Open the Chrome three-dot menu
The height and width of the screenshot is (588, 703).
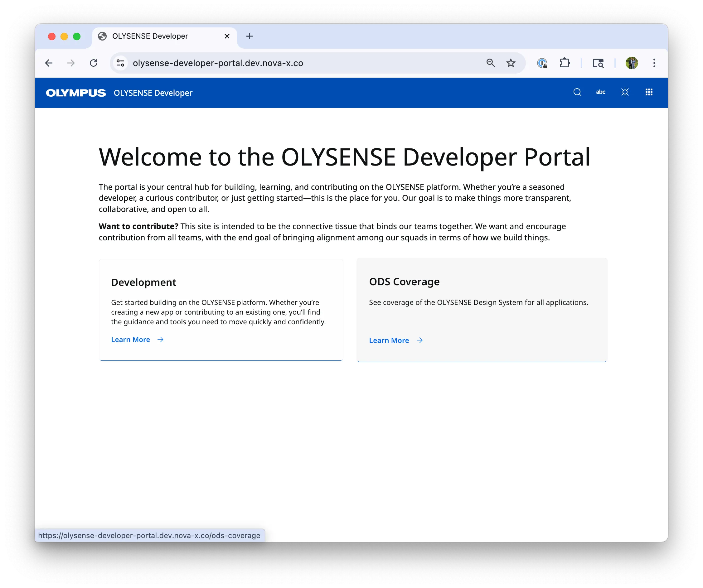[654, 63]
